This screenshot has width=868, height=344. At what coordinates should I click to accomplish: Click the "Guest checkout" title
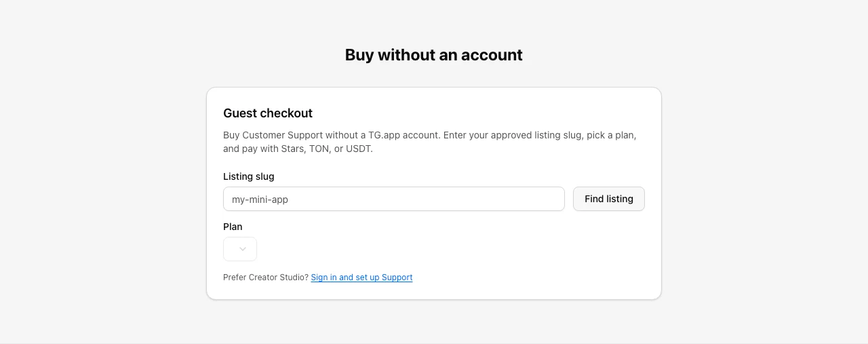tap(268, 113)
